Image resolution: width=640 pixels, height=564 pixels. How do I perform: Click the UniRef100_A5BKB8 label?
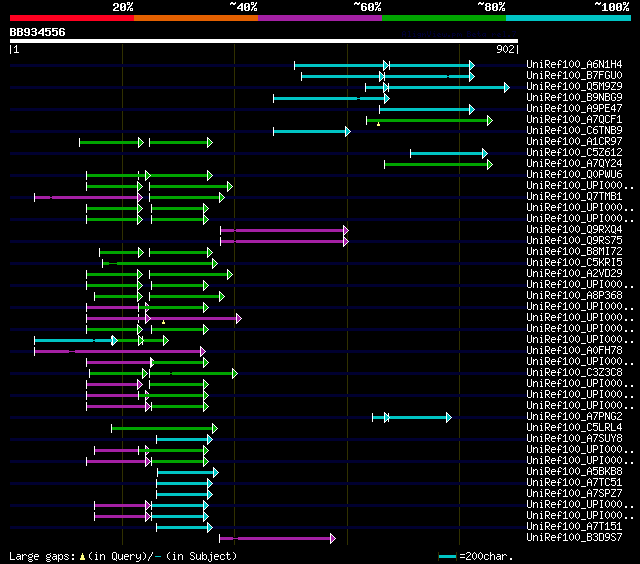574,472
